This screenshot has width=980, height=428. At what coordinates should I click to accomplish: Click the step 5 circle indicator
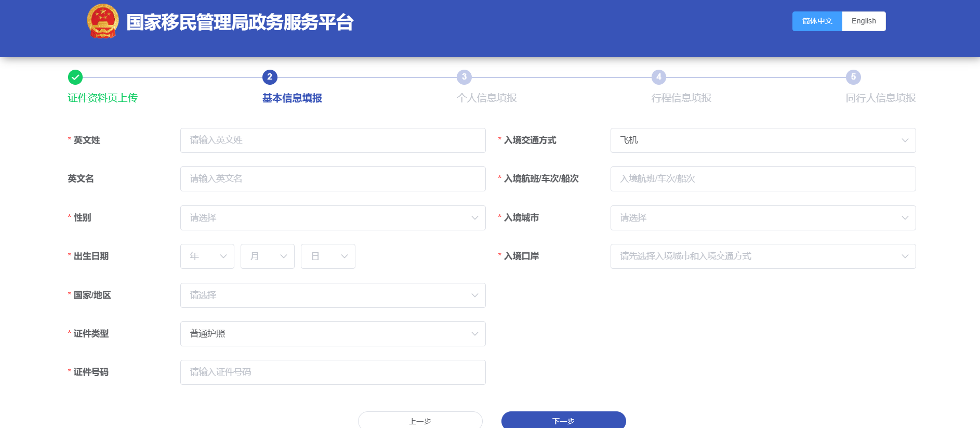coord(853,77)
